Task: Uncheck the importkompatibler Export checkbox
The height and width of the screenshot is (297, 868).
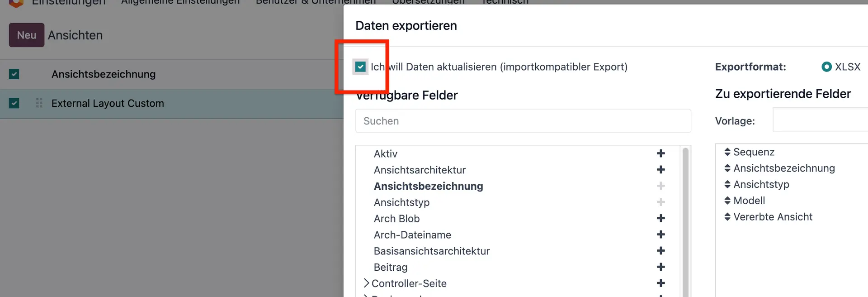Action: [x=360, y=67]
